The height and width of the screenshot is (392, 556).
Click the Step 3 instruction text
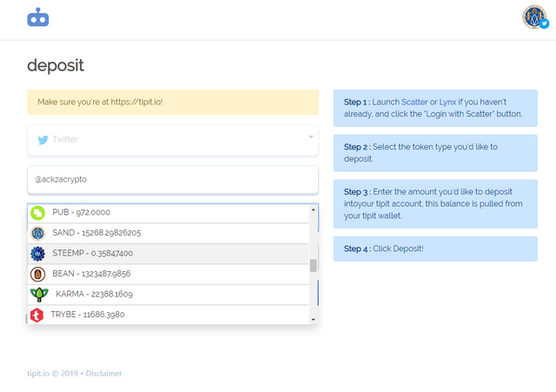435,203
